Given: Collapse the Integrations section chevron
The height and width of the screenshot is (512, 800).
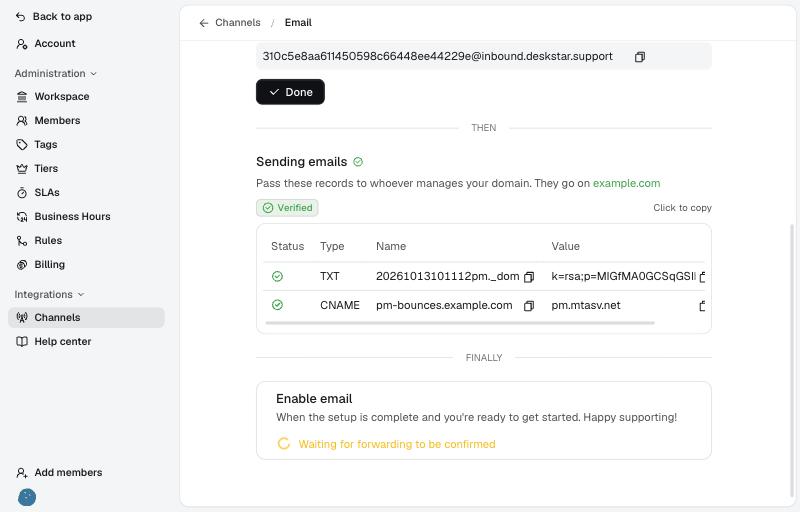Looking at the screenshot, I should [81, 295].
